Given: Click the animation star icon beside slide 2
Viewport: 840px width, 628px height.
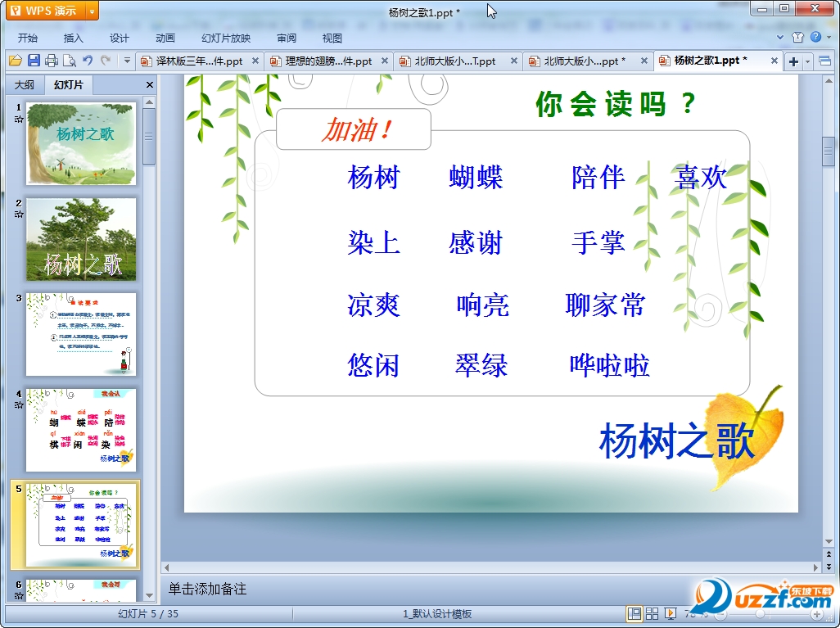Looking at the screenshot, I should [x=19, y=215].
